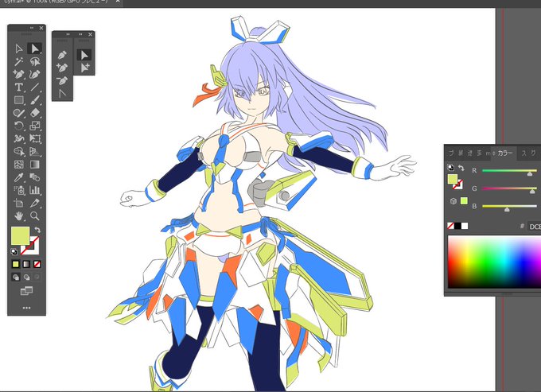
Task: Select the Magic Wand tool
Action: [18, 62]
